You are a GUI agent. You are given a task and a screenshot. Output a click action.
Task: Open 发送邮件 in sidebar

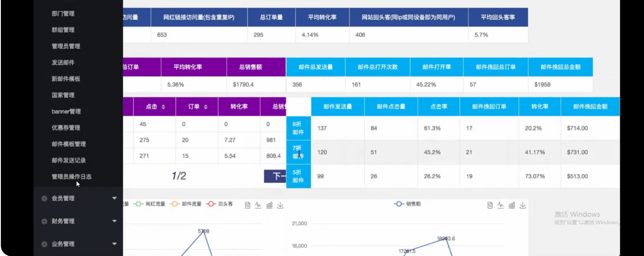tap(63, 62)
